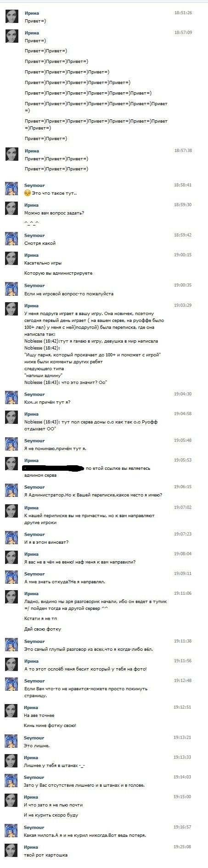Click Ирина's avatar beside "Дай свою фотку" message
This screenshot has height=868, width=208.
(11, 597)
